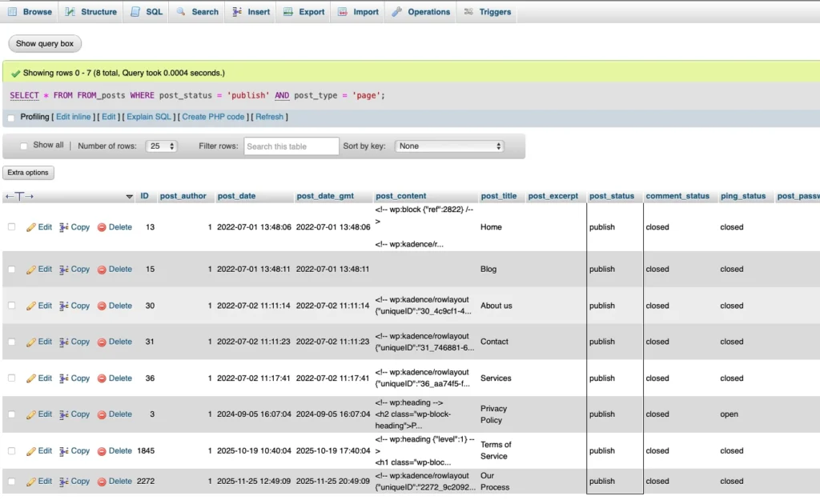
Task: Enable the Profiling checkbox
Action: coord(11,118)
